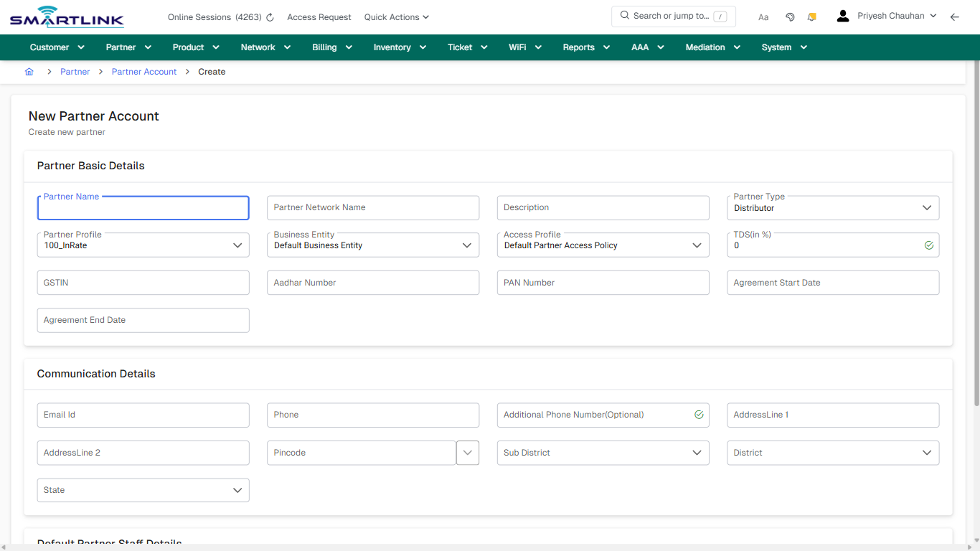
Task: Expand the Business Entity dropdown
Action: pyautogui.click(x=468, y=245)
